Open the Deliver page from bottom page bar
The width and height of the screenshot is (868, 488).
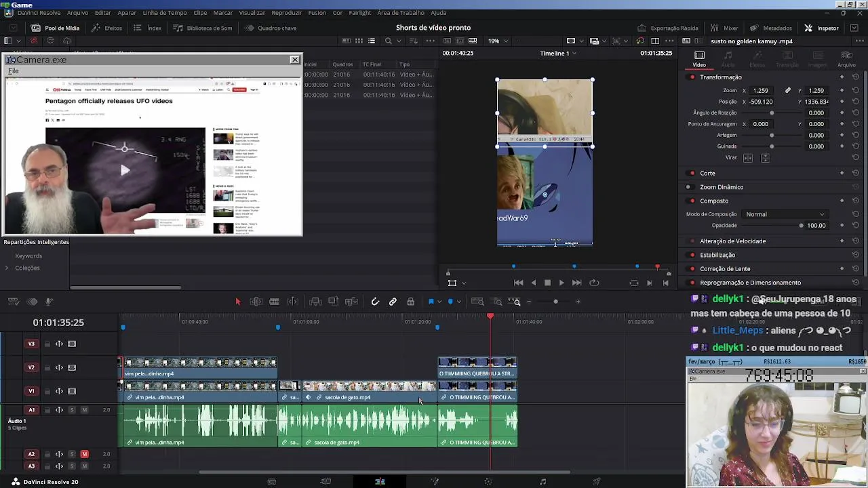[x=597, y=482]
